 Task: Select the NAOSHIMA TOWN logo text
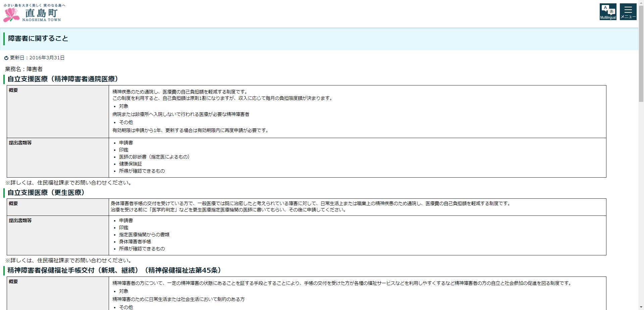click(x=41, y=19)
